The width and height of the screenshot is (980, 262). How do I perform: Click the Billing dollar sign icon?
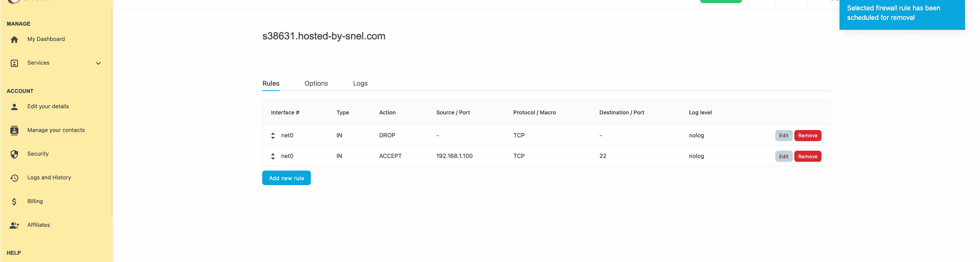pos(14,202)
